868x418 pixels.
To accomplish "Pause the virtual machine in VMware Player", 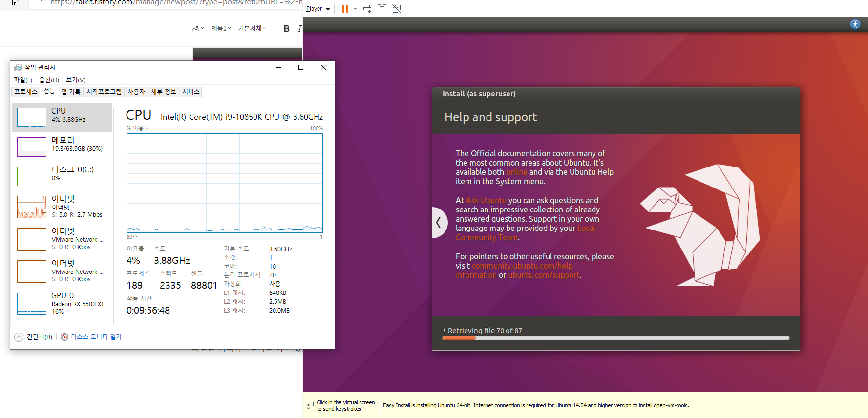I will tap(345, 9).
